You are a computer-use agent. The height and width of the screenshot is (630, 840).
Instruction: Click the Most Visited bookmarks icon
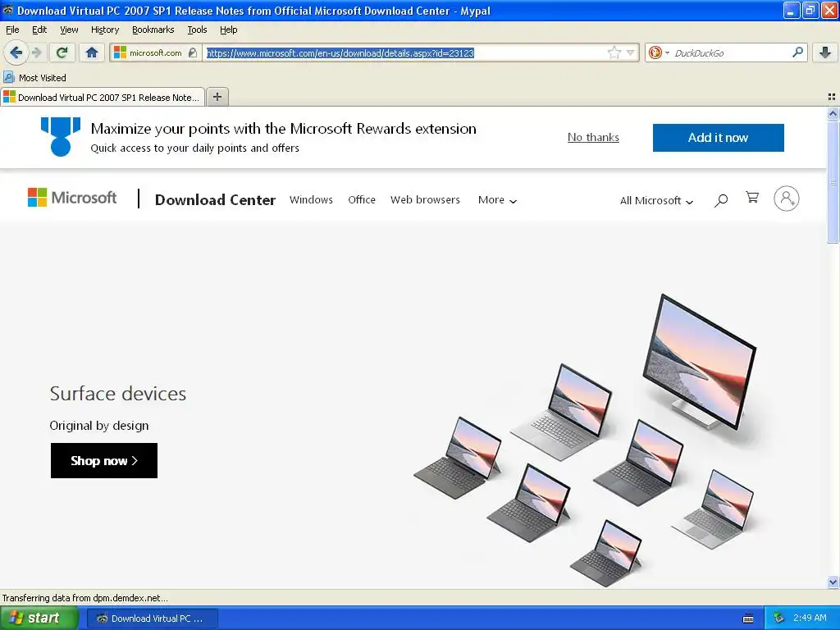8,77
